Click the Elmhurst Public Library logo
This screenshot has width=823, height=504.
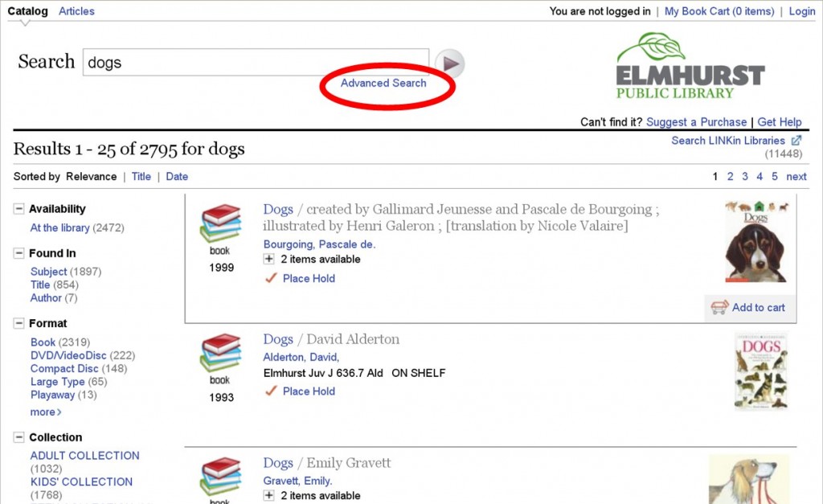pos(690,66)
